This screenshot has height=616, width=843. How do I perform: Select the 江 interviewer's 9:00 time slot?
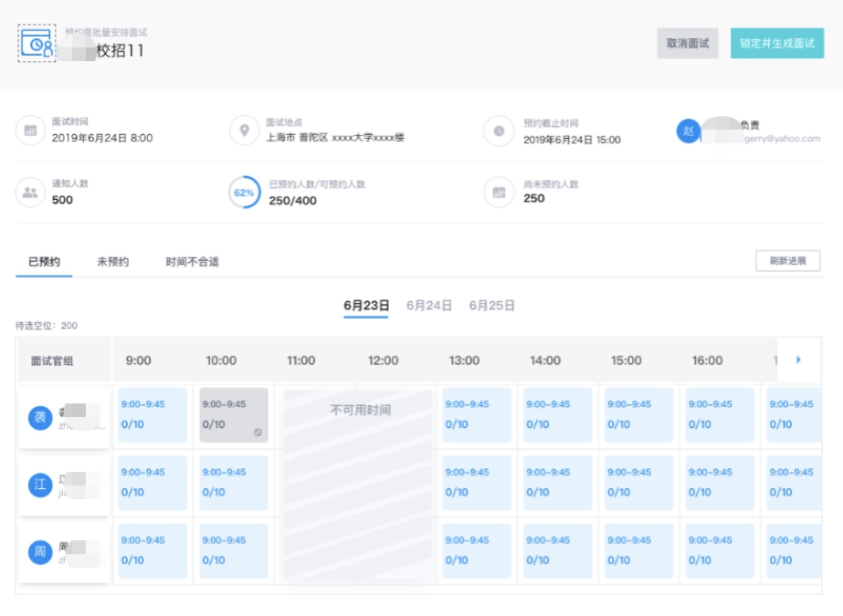[153, 483]
